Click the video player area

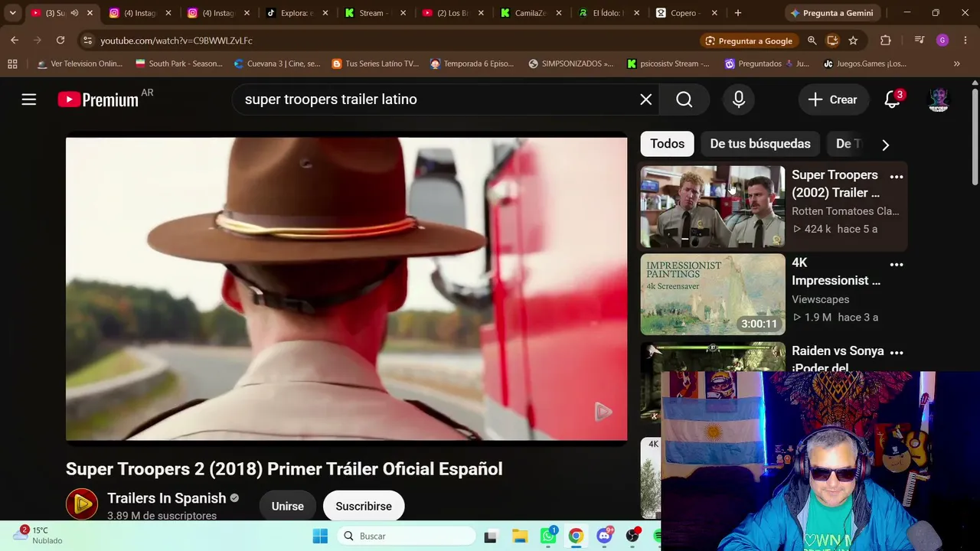point(346,289)
